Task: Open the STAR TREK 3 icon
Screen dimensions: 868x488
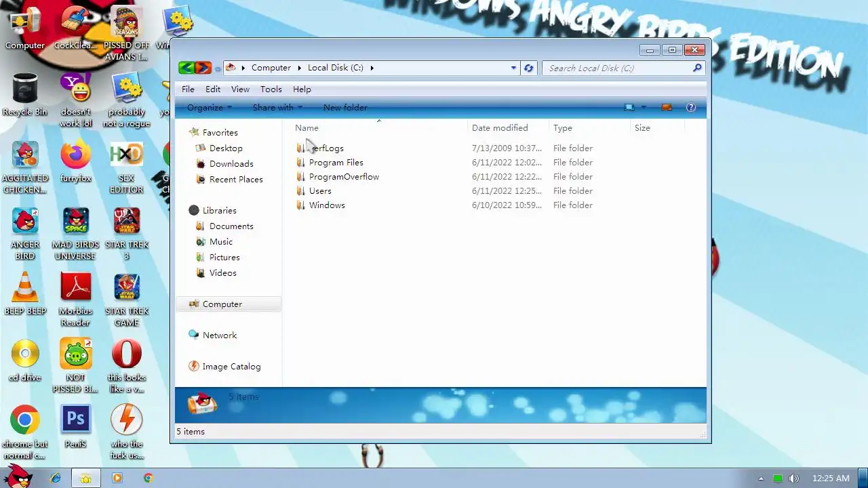Action: pyautogui.click(x=126, y=232)
